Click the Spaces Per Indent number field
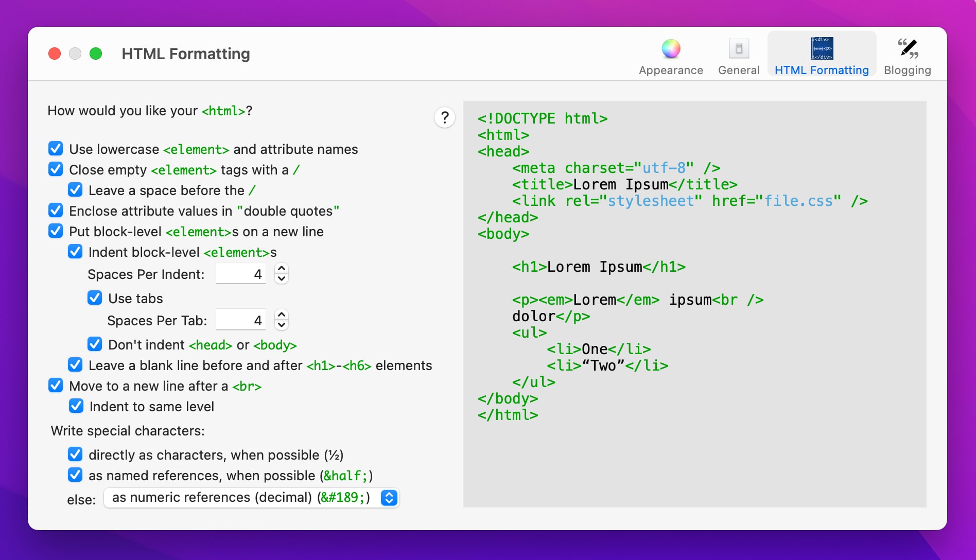This screenshot has width=976, height=560. point(241,274)
